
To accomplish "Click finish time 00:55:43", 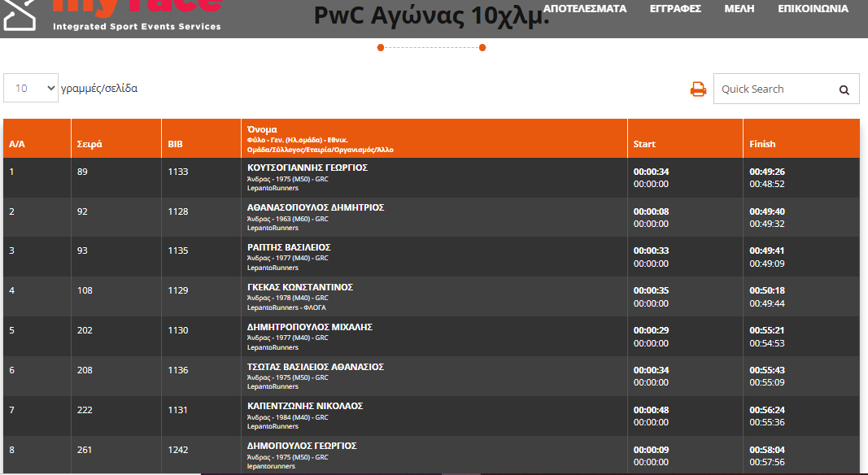I will [766, 370].
